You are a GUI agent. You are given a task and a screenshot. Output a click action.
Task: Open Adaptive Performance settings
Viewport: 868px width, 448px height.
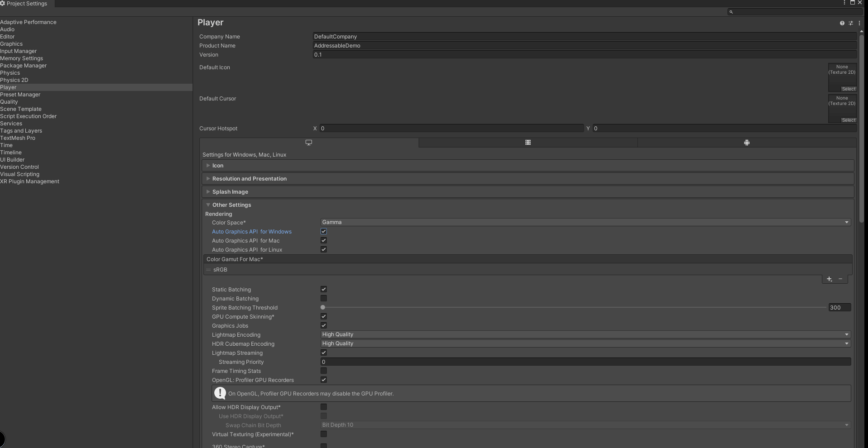pos(28,22)
